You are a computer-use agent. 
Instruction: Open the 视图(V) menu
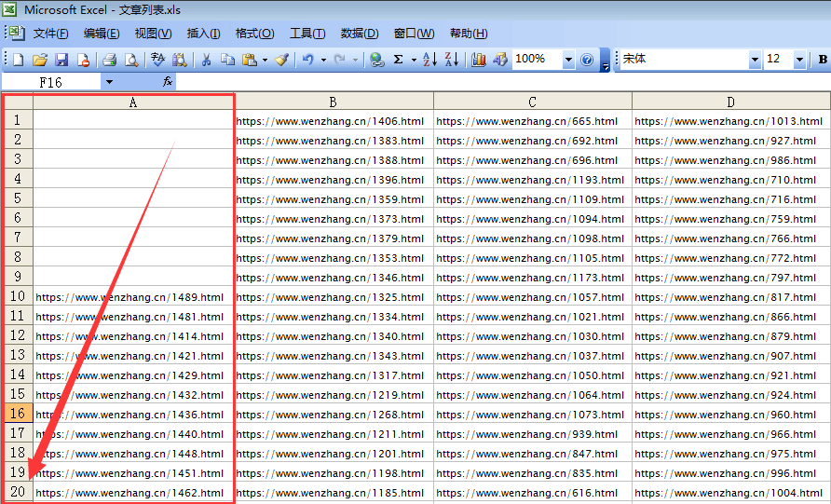pyautogui.click(x=153, y=34)
